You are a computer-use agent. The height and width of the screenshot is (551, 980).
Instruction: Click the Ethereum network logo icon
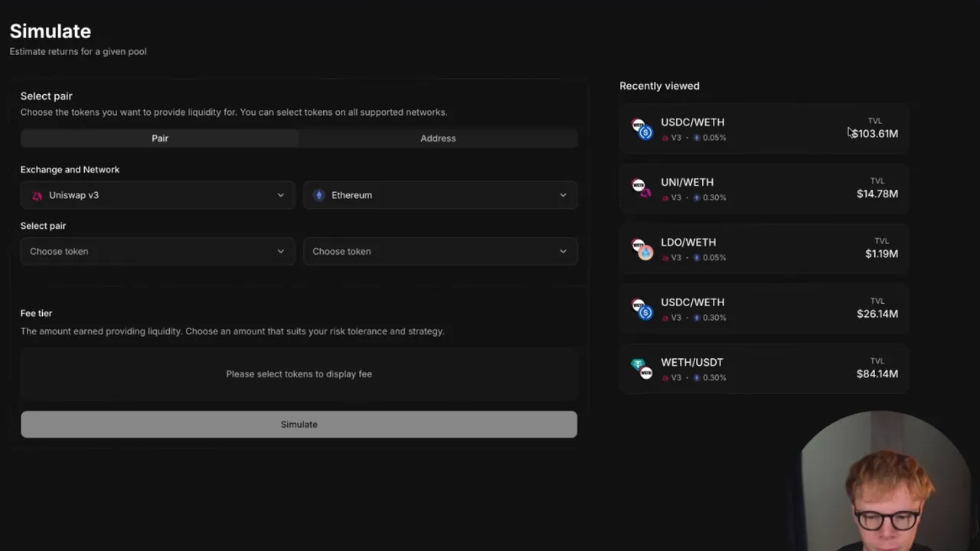pyautogui.click(x=319, y=195)
